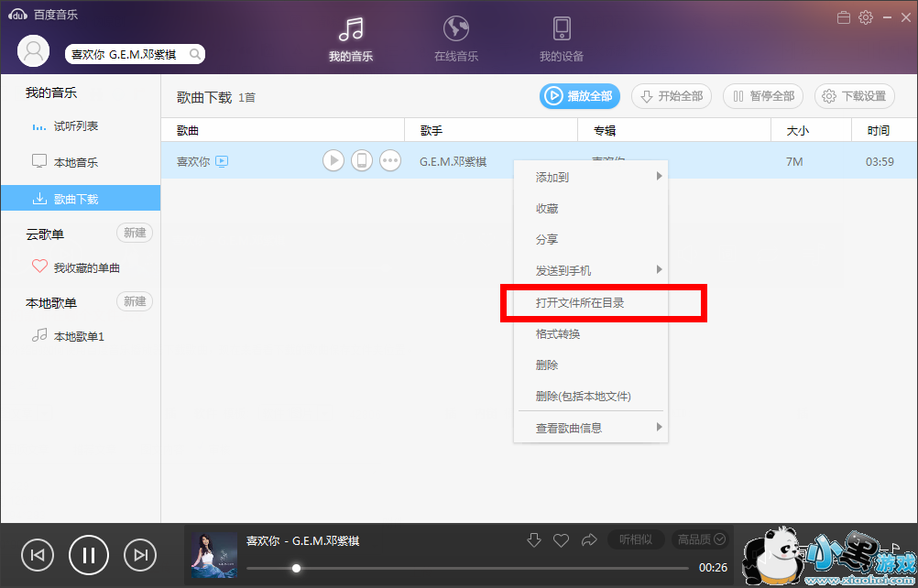The width and height of the screenshot is (918, 588).
Task: Select 歌曲下载 in the sidebar
Action: click(81, 199)
